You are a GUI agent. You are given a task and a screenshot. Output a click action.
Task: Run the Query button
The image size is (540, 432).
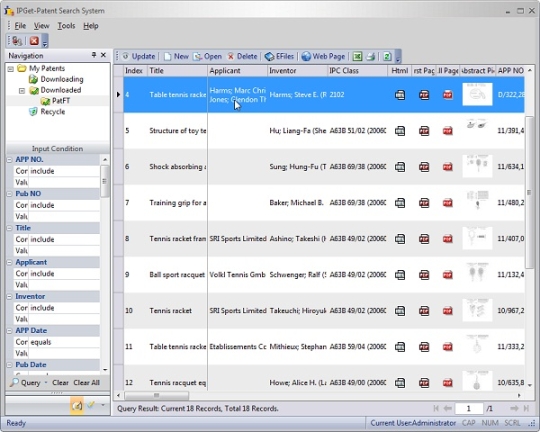[x=25, y=383]
